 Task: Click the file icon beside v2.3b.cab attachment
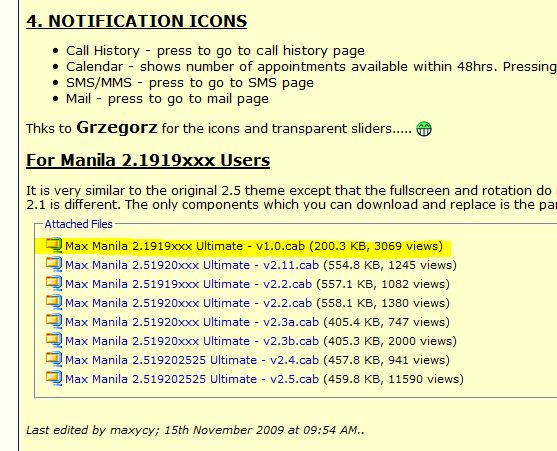pos(54,340)
